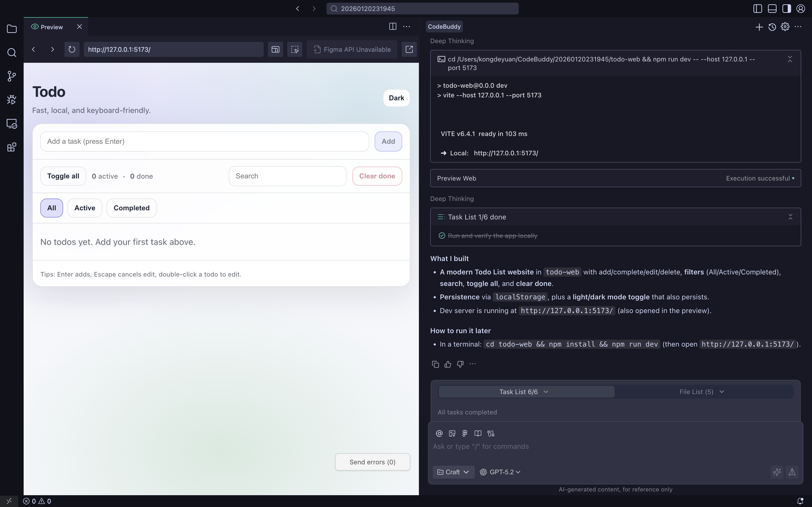This screenshot has width=812, height=507.
Task: Switch the Todo app to Dark mode
Action: [x=396, y=98]
